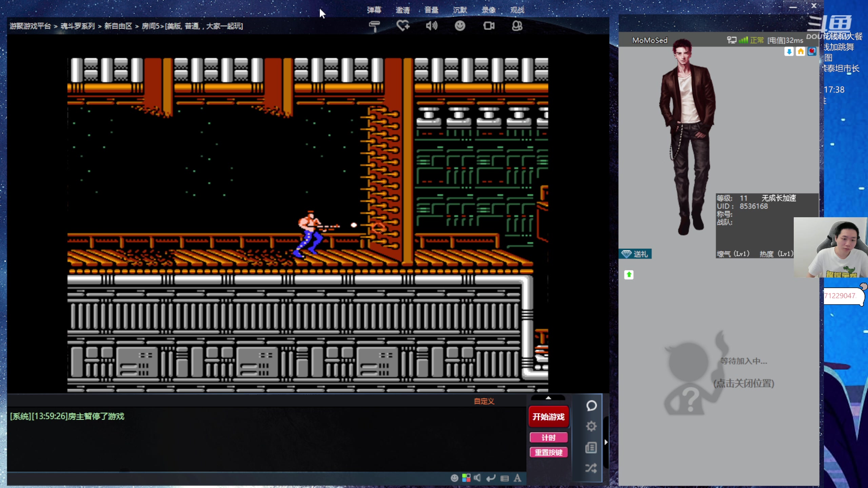Open the 弹幕 menu label
868x488 pixels.
[x=374, y=10]
